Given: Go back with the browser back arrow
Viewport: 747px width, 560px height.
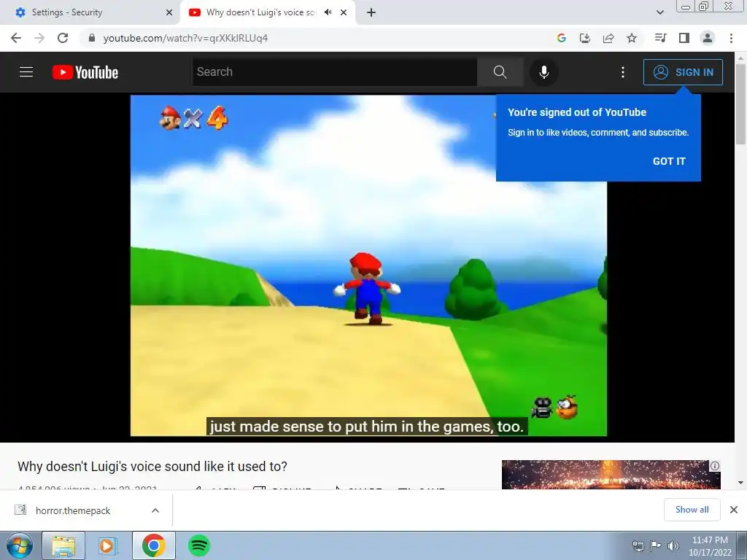Looking at the screenshot, I should [x=16, y=38].
